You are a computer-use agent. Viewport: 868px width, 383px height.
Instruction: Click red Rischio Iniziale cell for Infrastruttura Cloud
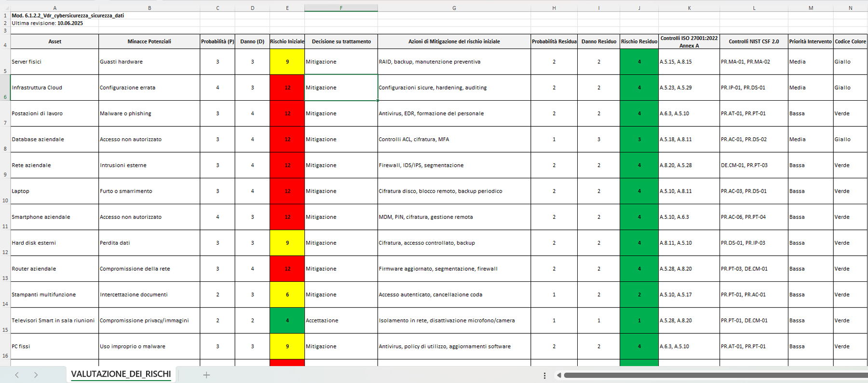(287, 88)
